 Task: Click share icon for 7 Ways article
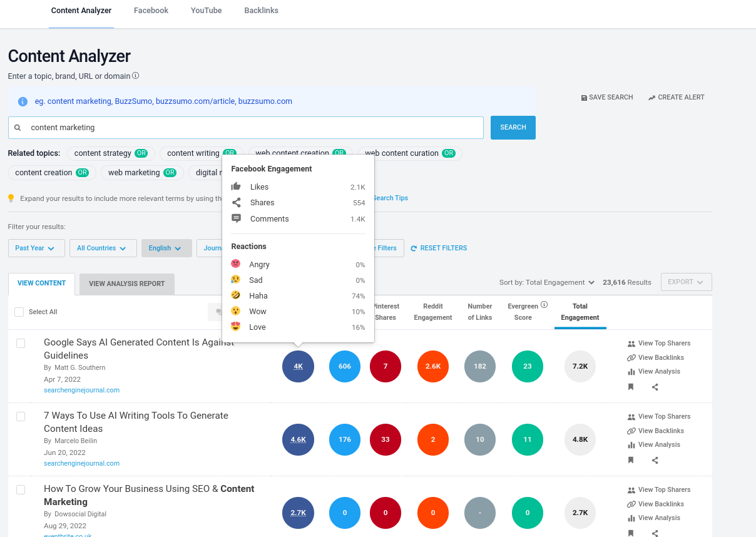655,460
